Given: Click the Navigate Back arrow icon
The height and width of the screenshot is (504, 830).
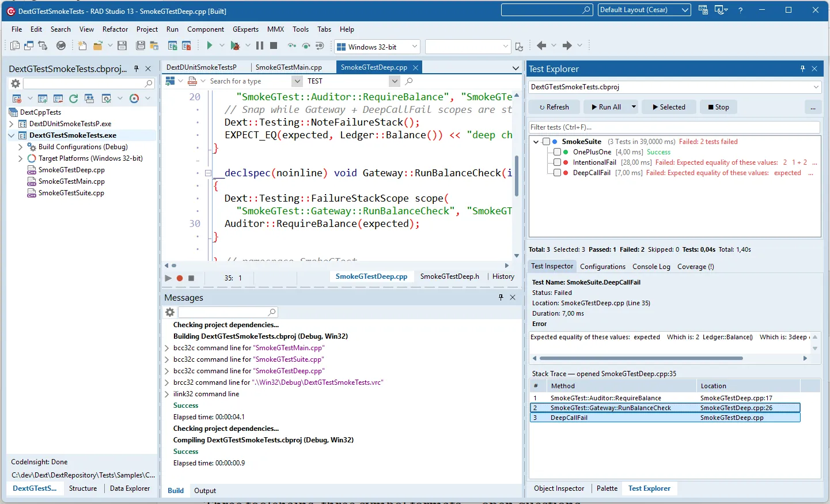Looking at the screenshot, I should tap(541, 46).
